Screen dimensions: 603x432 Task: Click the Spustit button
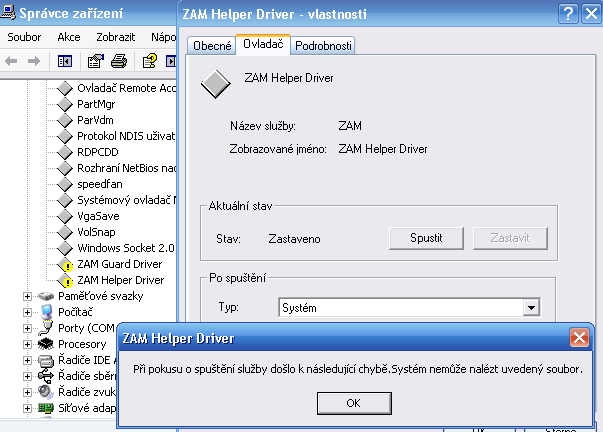coord(426,238)
